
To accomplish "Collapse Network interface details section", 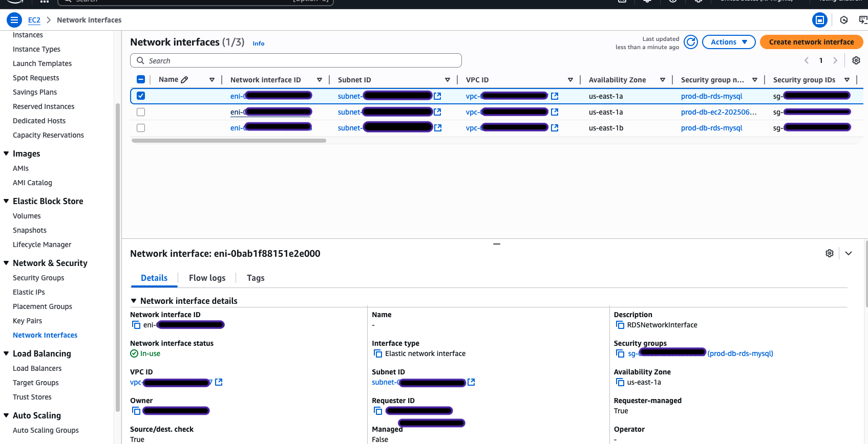I will (x=134, y=301).
